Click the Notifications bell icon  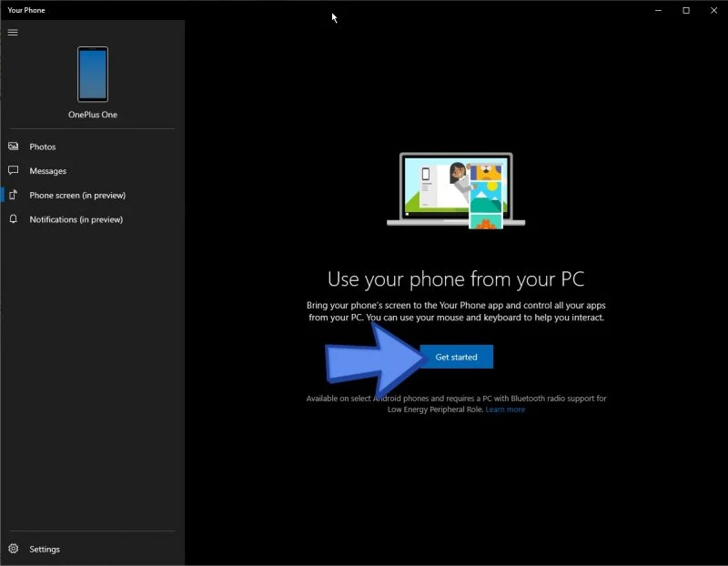coord(14,219)
